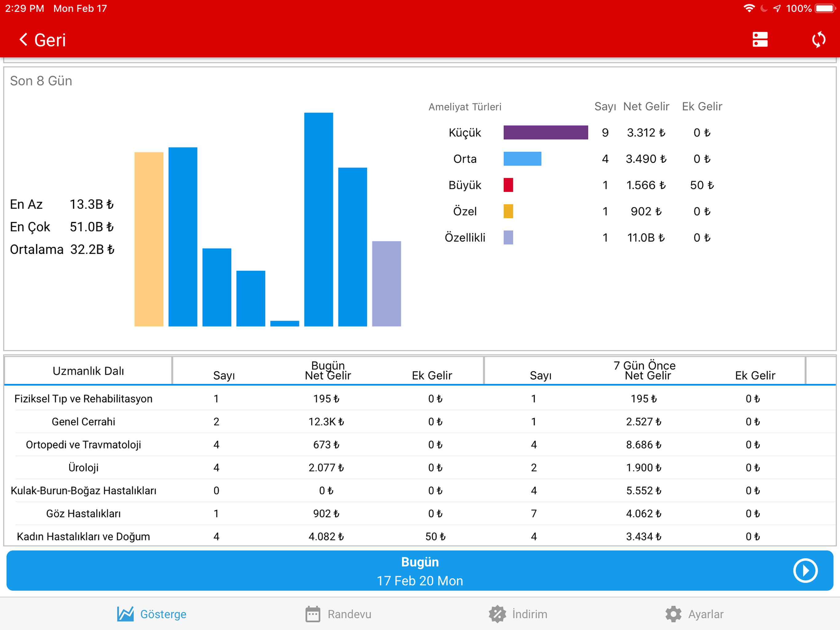Select the Ortopedi ve Travmatoloji row

420,445
